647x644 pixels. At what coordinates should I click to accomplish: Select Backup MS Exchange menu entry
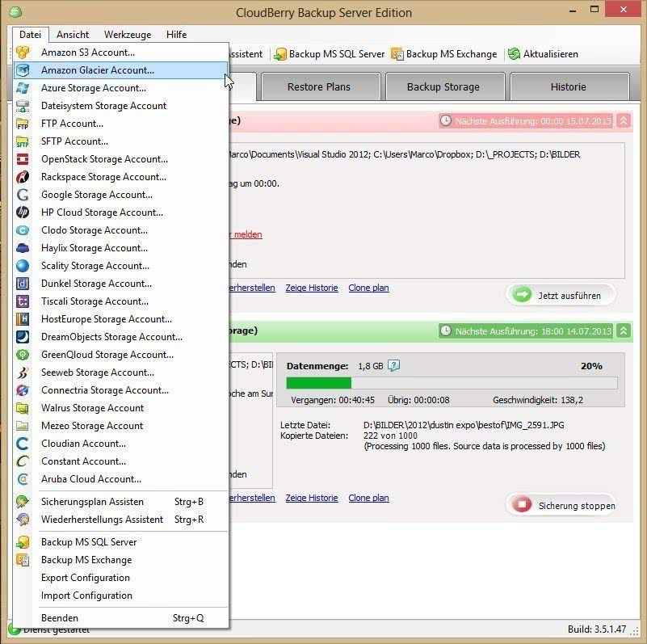120,560
